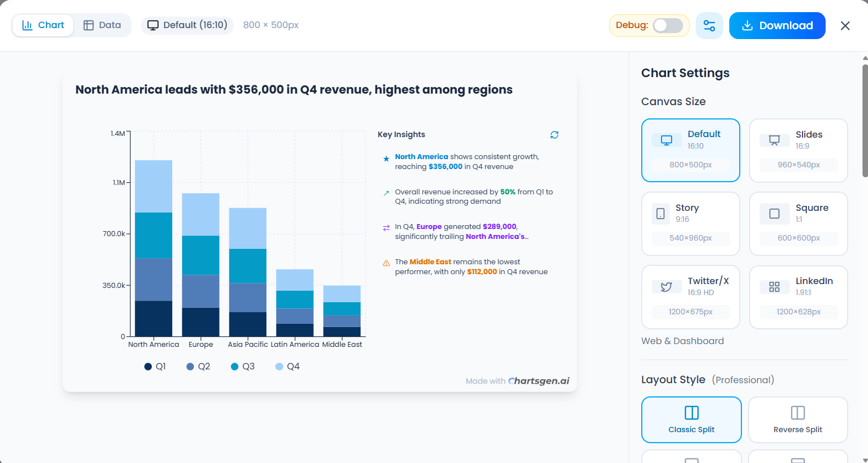Screen dimensions: 868x463
Task: Toggle the Debug switch
Action: point(668,26)
